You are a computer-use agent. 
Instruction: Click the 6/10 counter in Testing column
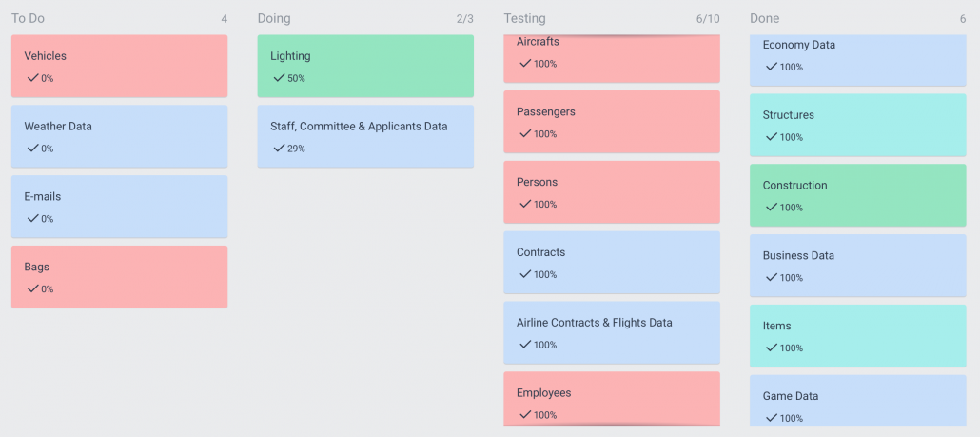[708, 19]
